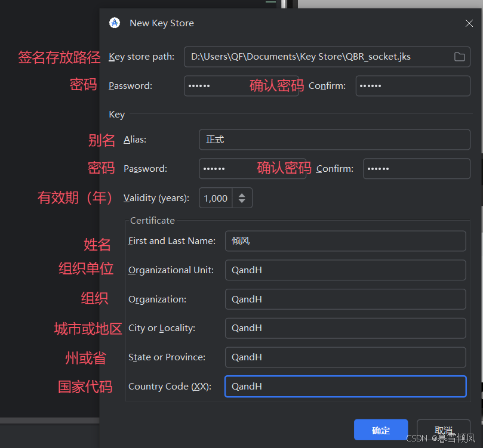Edit the Organization field

tap(345, 299)
